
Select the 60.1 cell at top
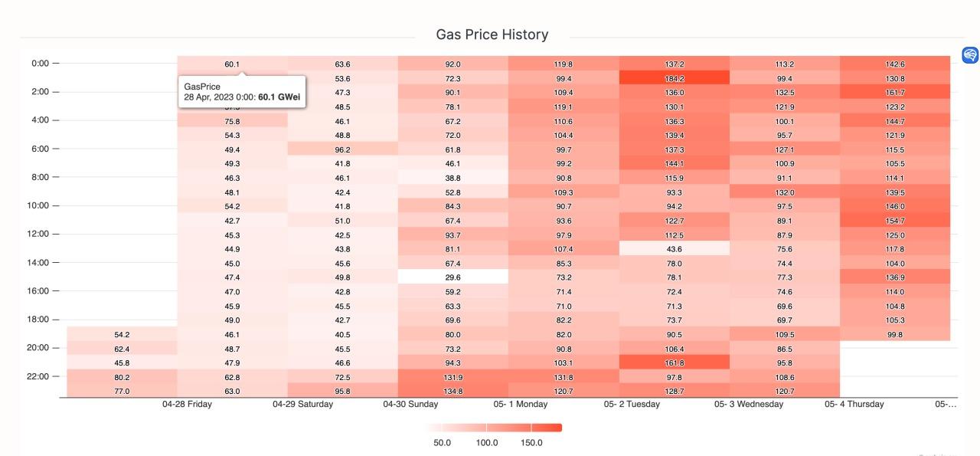pos(232,64)
